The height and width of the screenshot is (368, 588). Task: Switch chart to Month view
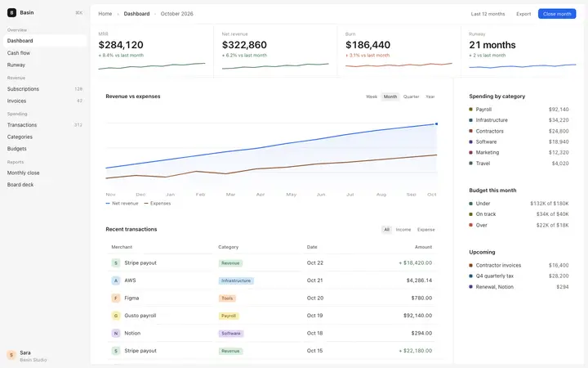point(390,96)
